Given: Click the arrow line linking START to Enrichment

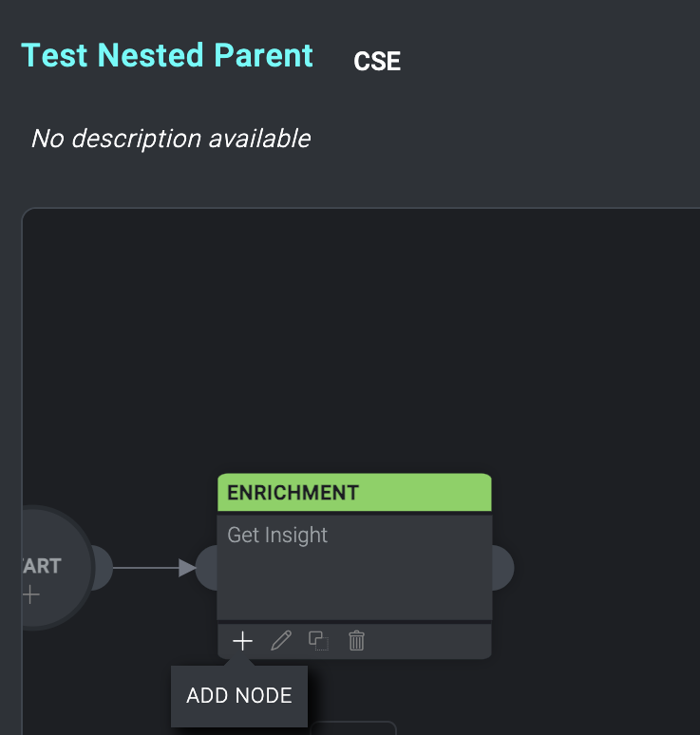Looking at the screenshot, I should 152,568.
